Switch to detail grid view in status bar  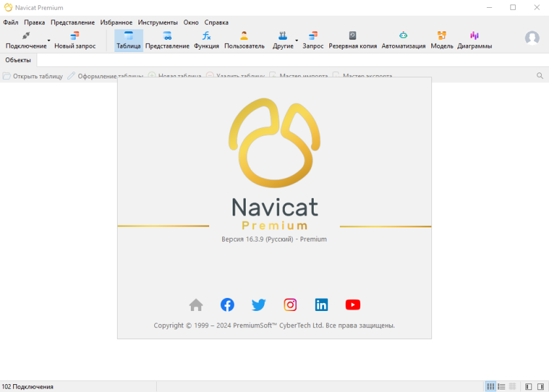[512, 387]
